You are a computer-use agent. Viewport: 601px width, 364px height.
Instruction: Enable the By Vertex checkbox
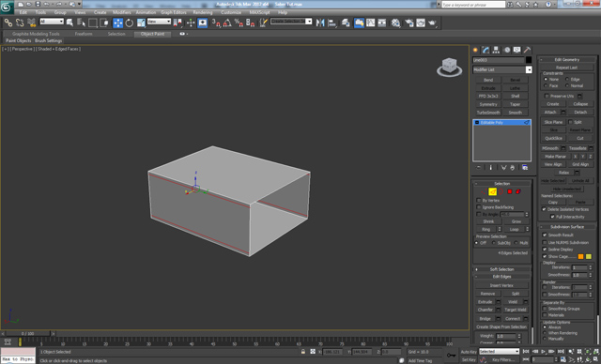478,200
